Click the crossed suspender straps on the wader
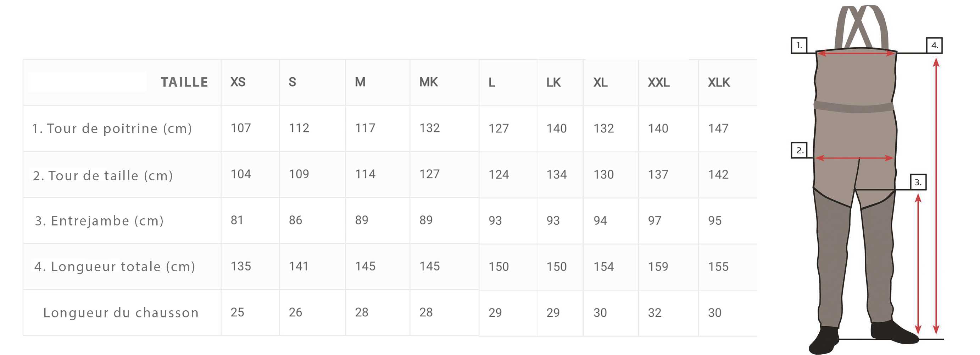This screenshot has height=355, width=980. pos(861,27)
